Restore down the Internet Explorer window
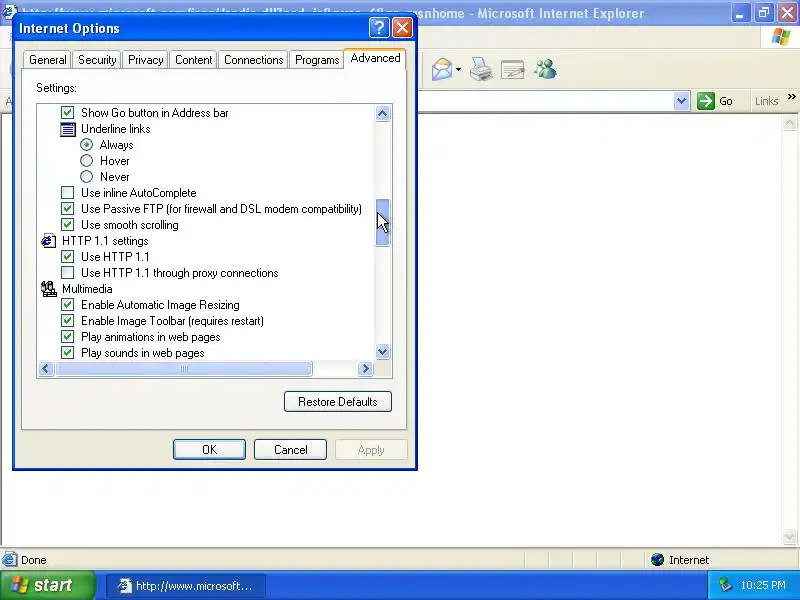The height and width of the screenshot is (600, 800). coord(763,13)
